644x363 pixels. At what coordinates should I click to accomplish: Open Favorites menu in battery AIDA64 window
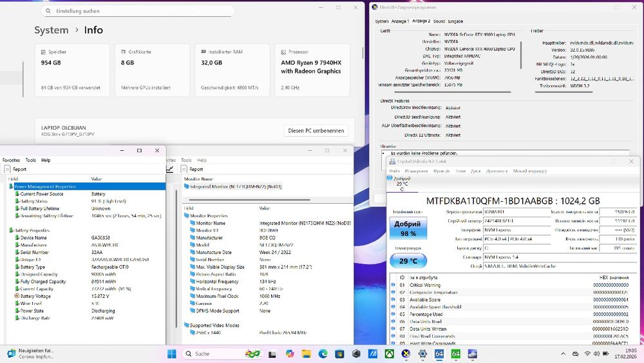pos(11,161)
